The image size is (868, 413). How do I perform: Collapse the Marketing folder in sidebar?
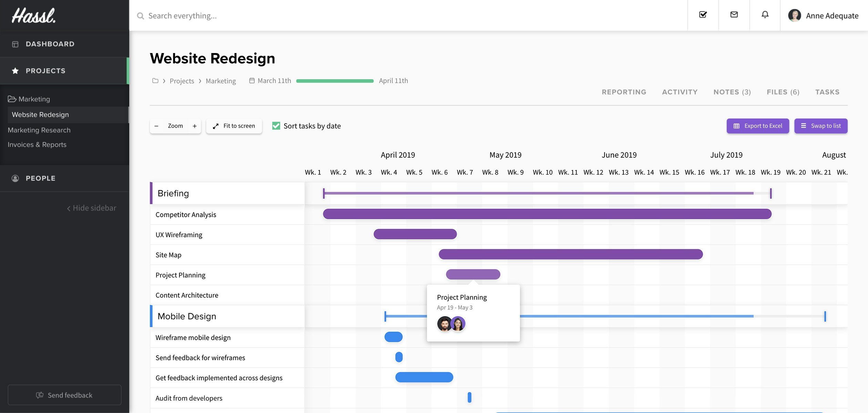point(29,99)
